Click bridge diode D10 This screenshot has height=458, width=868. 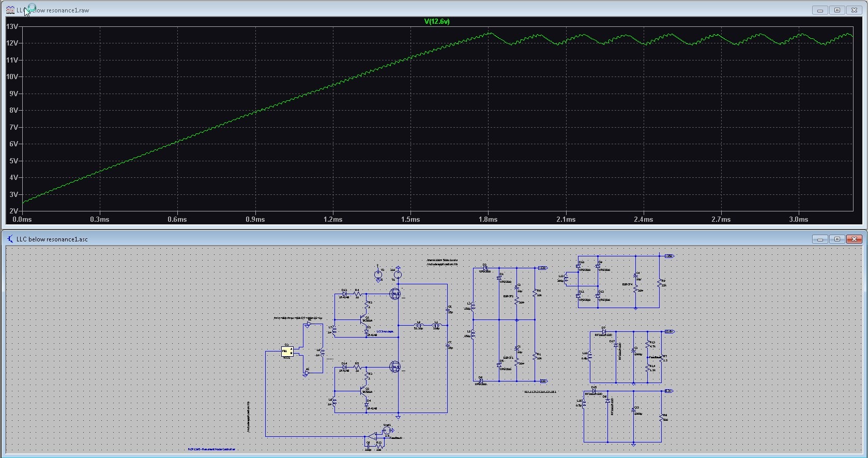(578, 266)
